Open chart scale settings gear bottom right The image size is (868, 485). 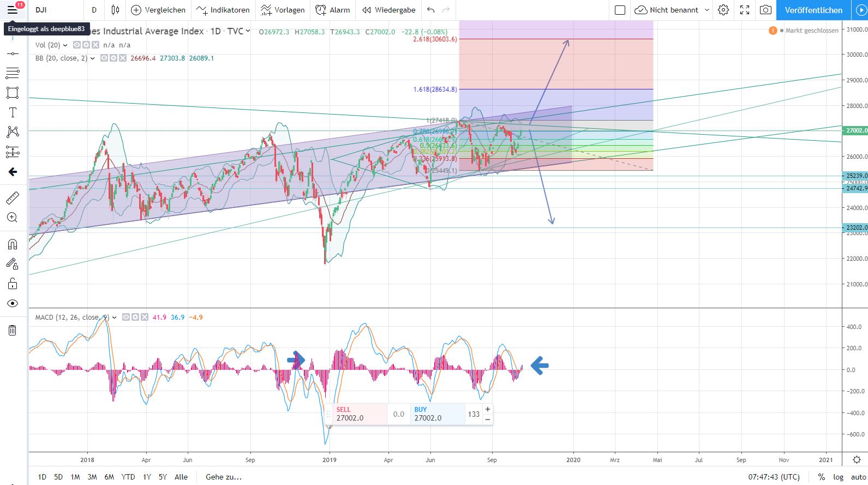[857, 459]
